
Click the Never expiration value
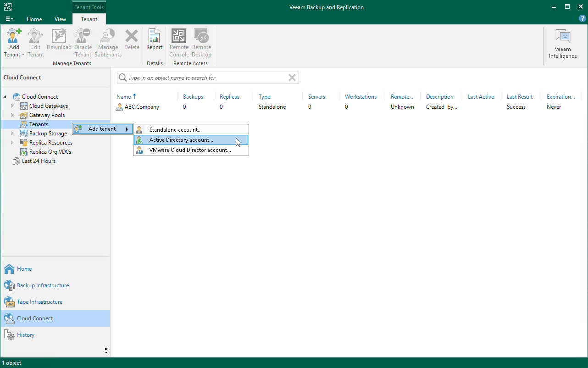pos(554,107)
